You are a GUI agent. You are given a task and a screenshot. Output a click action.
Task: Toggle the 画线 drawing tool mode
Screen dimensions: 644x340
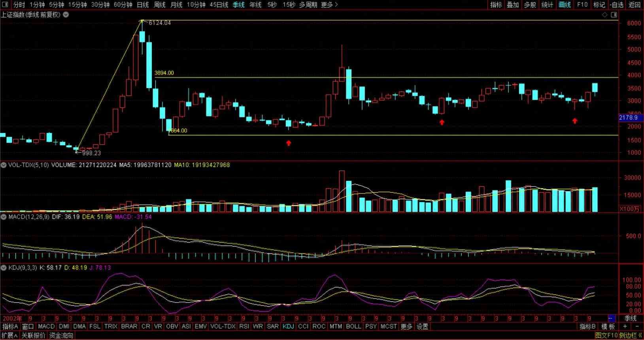pyautogui.click(x=564, y=5)
